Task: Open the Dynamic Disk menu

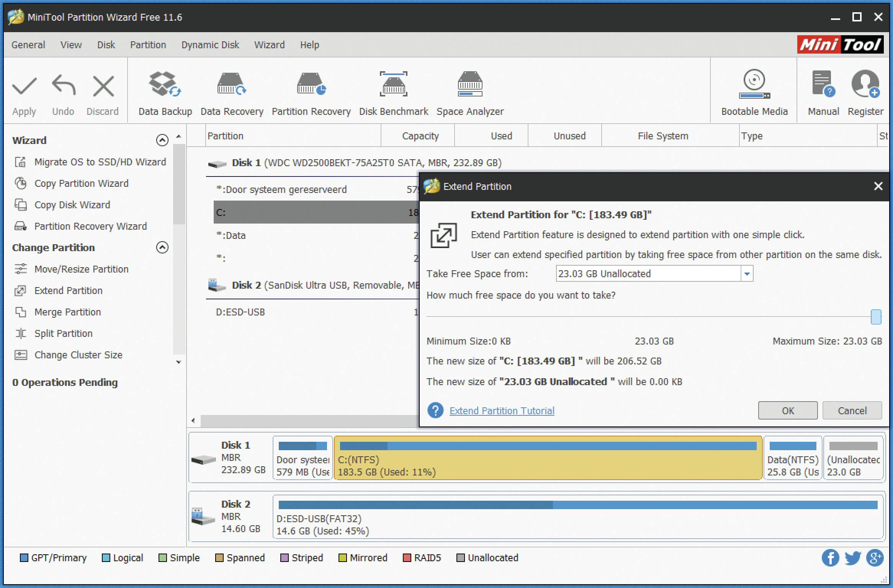Action: click(x=210, y=45)
